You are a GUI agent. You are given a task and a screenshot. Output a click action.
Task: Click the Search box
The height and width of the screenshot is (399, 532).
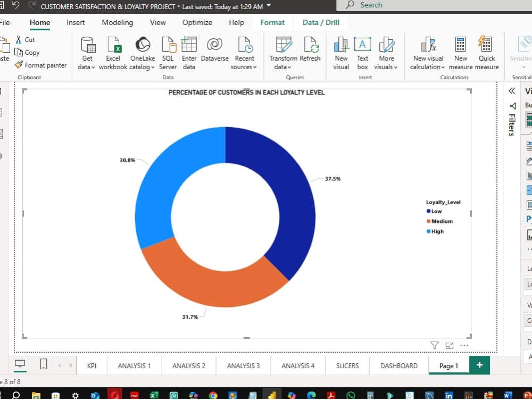click(434, 5)
